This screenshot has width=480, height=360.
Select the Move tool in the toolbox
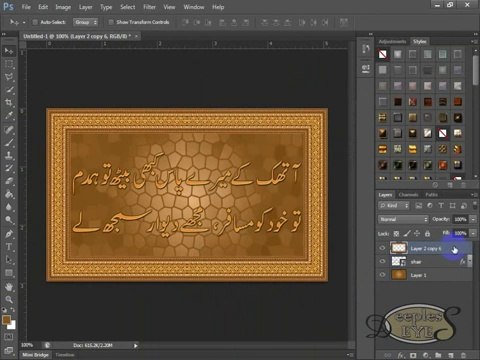click(x=9, y=51)
